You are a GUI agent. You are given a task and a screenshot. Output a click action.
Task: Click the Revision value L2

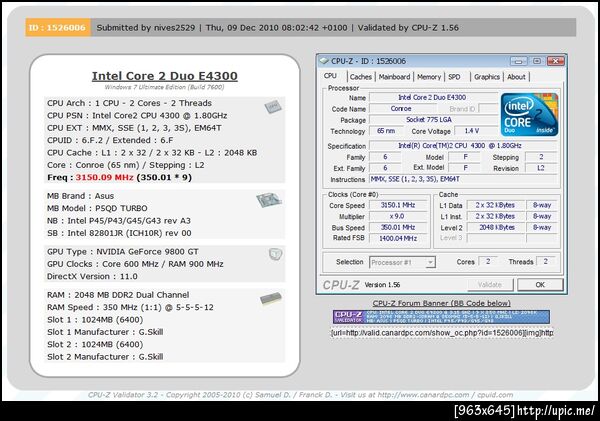click(x=541, y=168)
